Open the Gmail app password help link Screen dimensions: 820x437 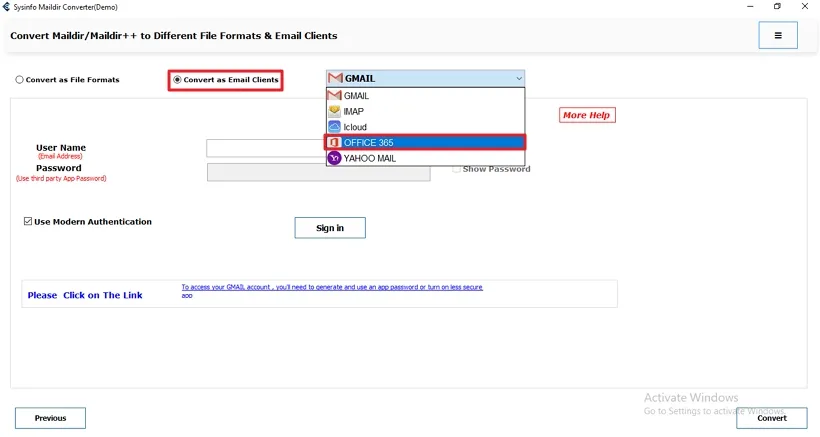point(331,288)
